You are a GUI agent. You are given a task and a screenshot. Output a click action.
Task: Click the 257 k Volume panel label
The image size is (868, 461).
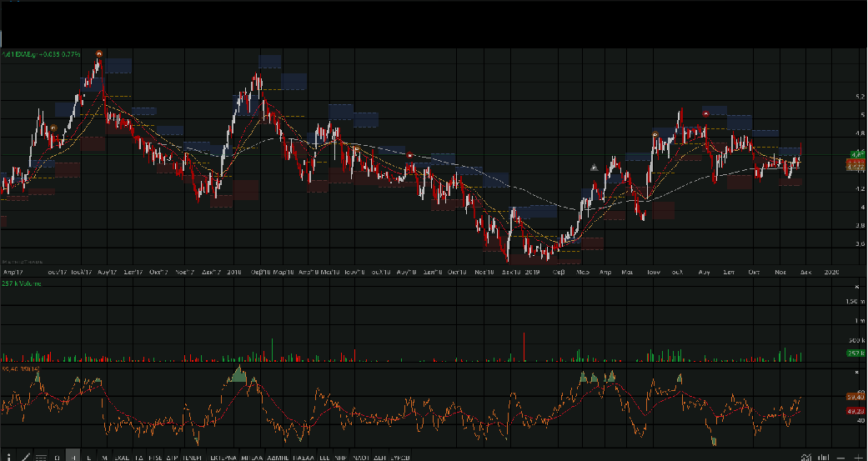pos(22,284)
